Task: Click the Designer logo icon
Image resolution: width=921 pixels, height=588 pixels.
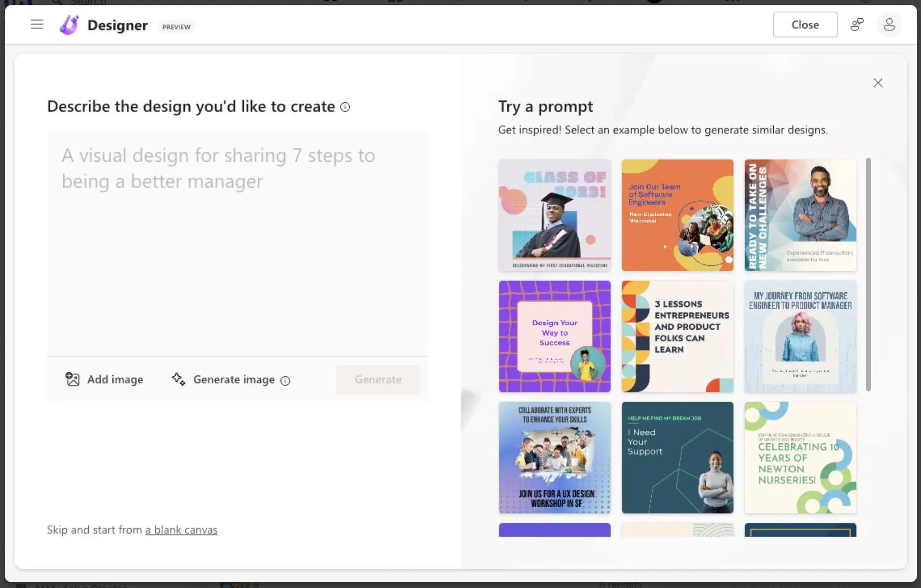Action: 69,25
